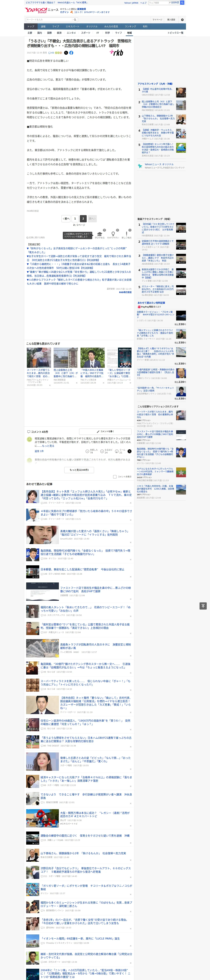Click the うーん reaction face

[117, 451]
